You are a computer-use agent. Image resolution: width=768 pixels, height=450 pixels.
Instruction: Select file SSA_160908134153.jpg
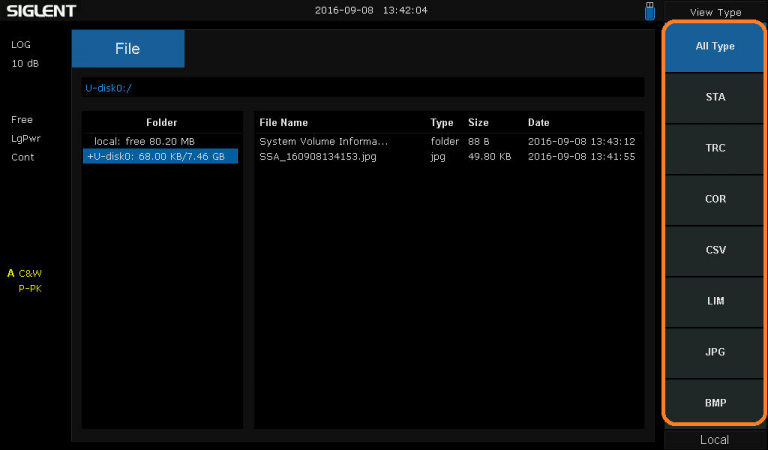[320, 156]
